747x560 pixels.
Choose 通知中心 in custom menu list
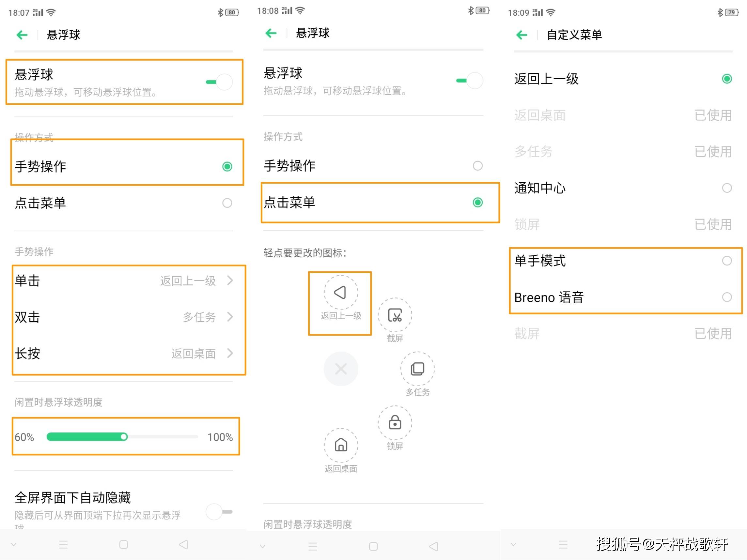(623, 188)
